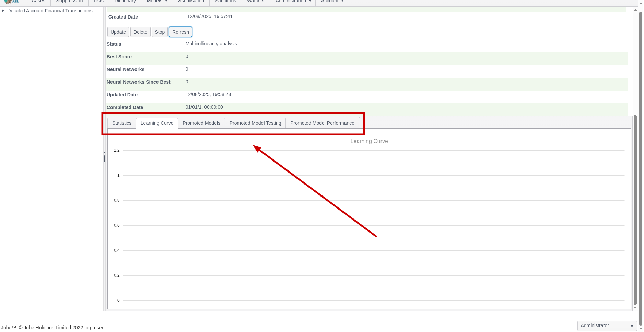The width and height of the screenshot is (644, 332).
Task: Open the Visualisation menu
Action: [x=191, y=2]
